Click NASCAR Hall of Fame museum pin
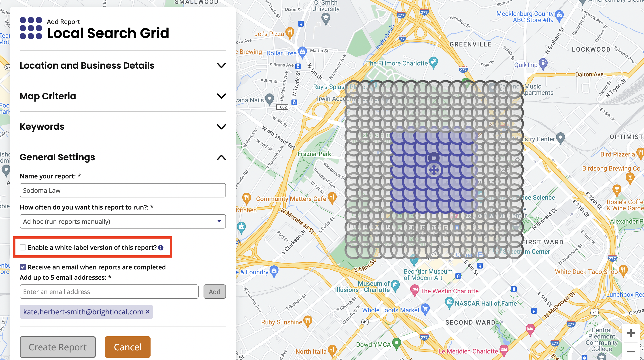The image size is (644, 360). click(449, 303)
